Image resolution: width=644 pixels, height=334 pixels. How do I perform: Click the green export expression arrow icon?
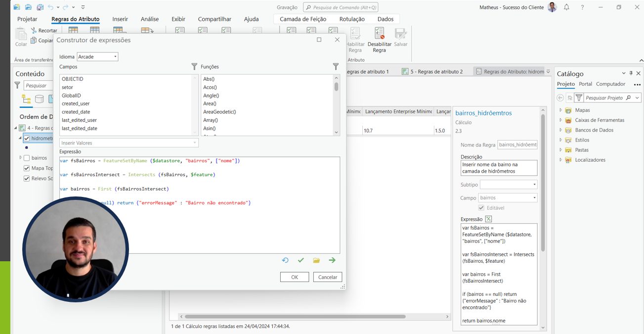point(332,260)
